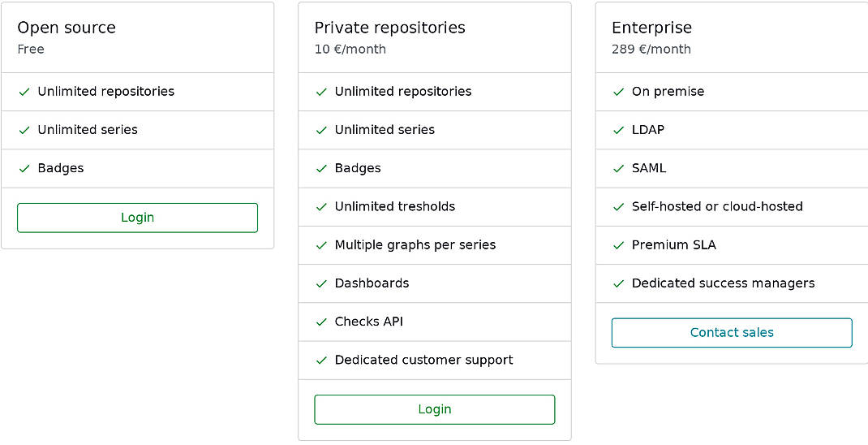Click checkmark beside Unlimited repositories in Private repositories
This screenshot has width=868, height=445.
point(321,92)
